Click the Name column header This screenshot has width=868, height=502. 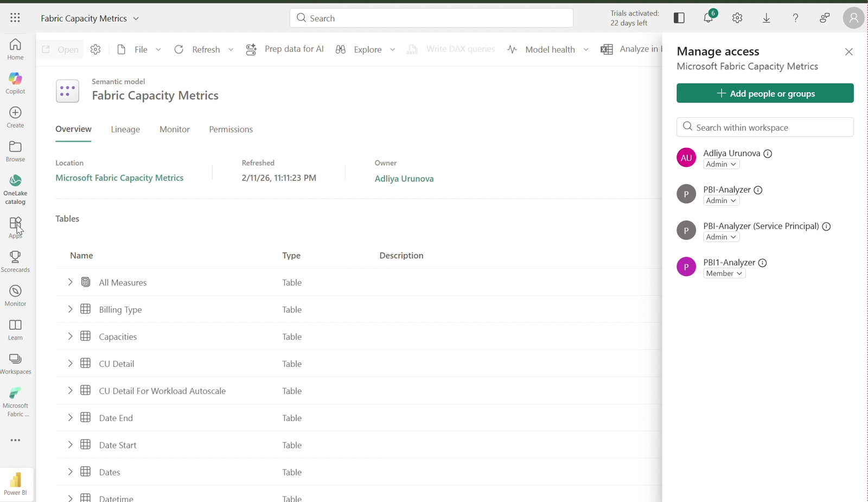tap(81, 256)
